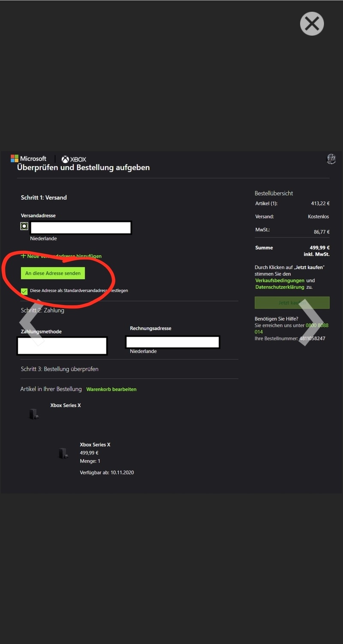This screenshot has height=644, width=343.
Task: Close the image viewer with the X icon
Action: pos(312,23)
